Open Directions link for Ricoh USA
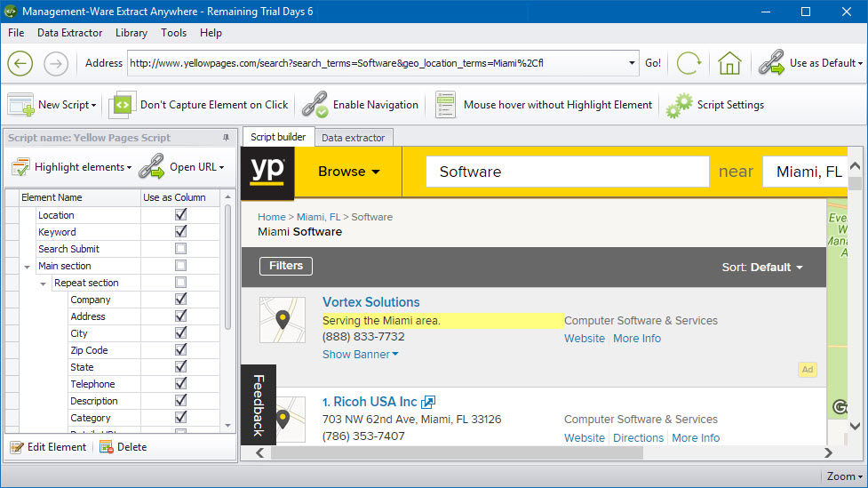868x488 pixels. click(x=638, y=437)
